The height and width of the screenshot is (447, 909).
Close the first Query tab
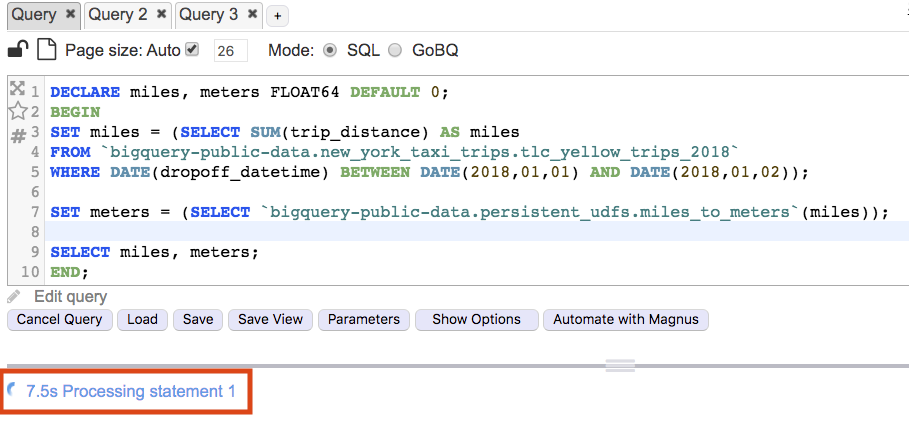click(70, 14)
